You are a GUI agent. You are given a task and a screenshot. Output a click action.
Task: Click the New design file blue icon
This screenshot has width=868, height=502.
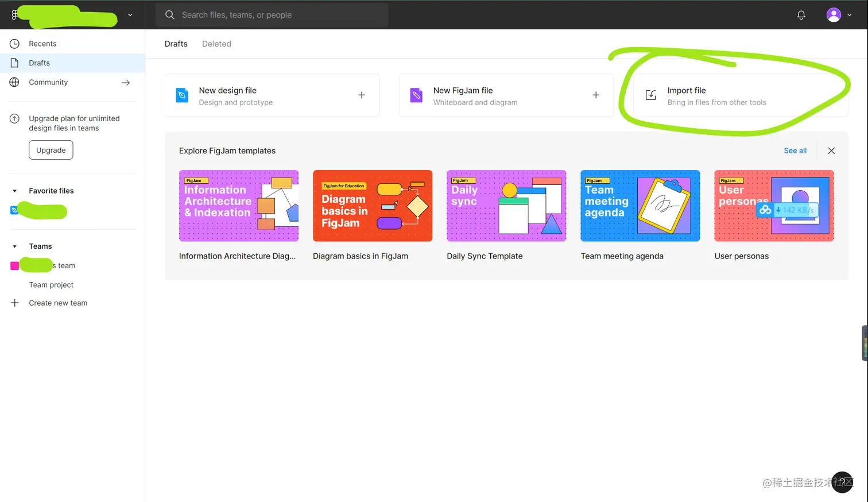182,95
